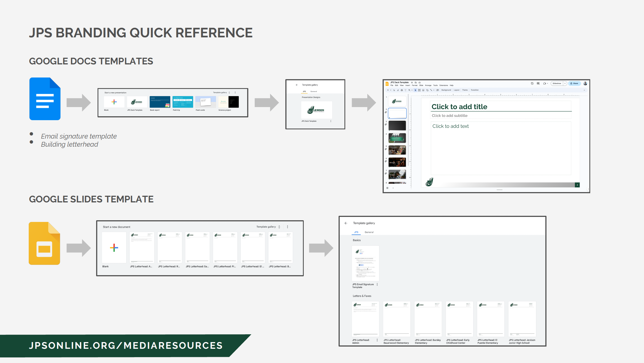Select the JPS tab in Basics template gallery

pos(356,232)
